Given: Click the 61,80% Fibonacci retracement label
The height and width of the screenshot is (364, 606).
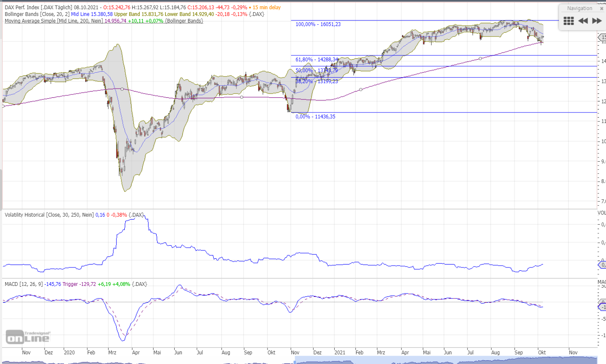Looking at the screenshot, I should pyautogui.click(x=317, y=60).
